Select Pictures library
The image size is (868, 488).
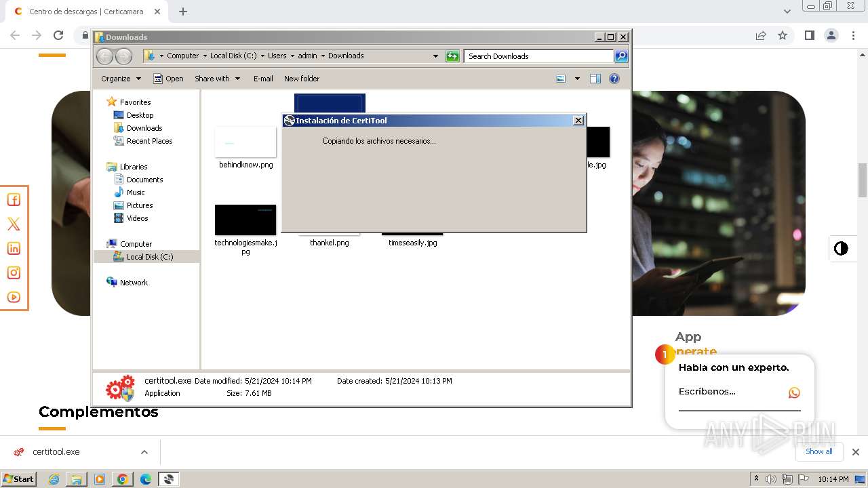[x=140, y=205]
